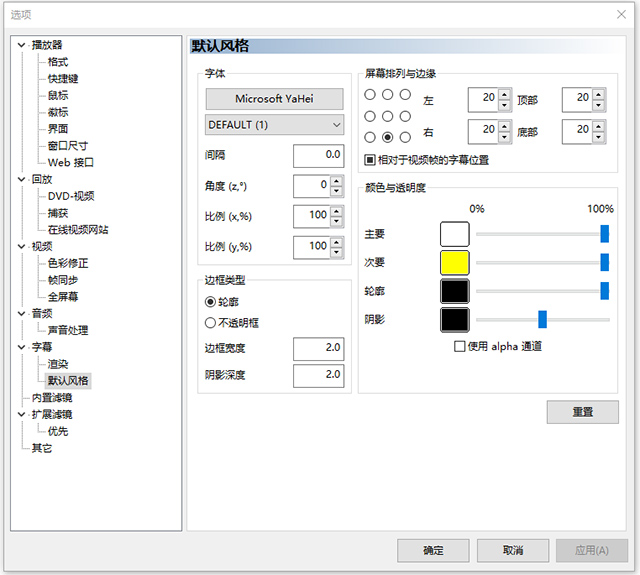Select 捕获 in the options tree
The height and width of the screenshot is (575, 640).
(58, 213)
